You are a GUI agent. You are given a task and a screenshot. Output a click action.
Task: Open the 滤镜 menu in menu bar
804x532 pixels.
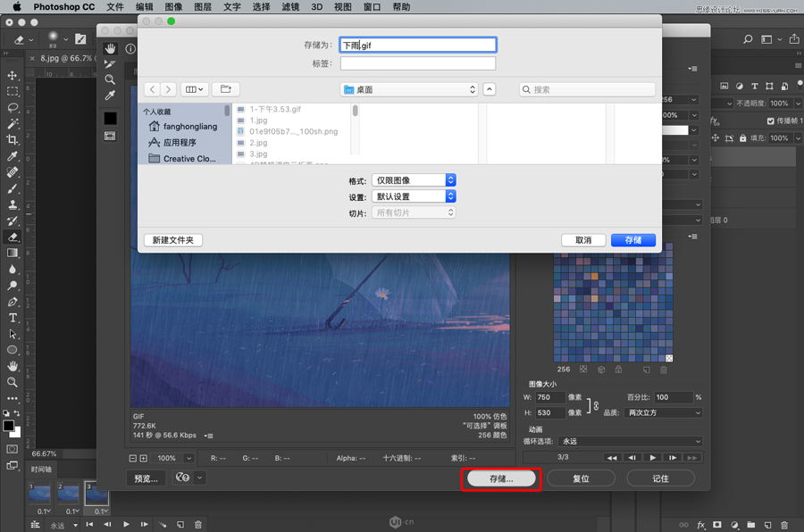point(289,7)
